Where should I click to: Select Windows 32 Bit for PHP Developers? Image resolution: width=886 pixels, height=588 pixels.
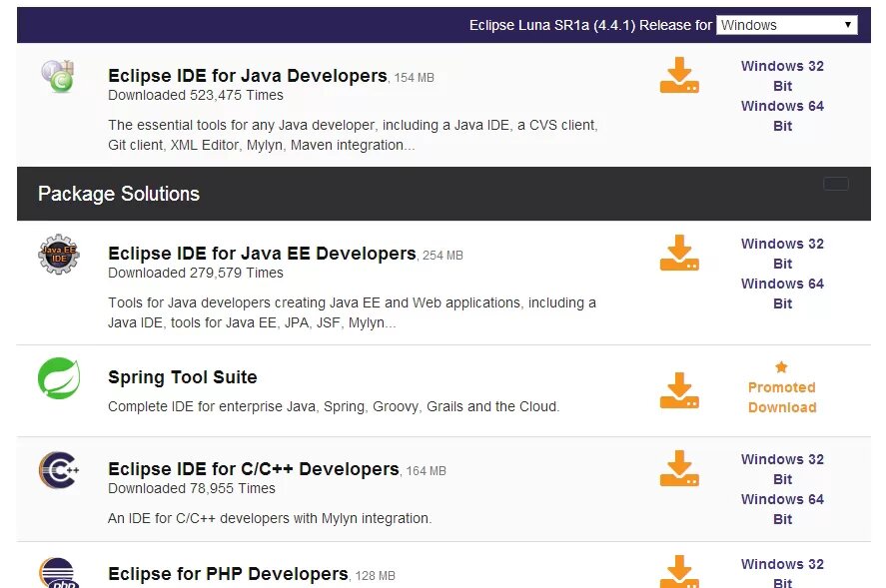(x=782, y=573)
